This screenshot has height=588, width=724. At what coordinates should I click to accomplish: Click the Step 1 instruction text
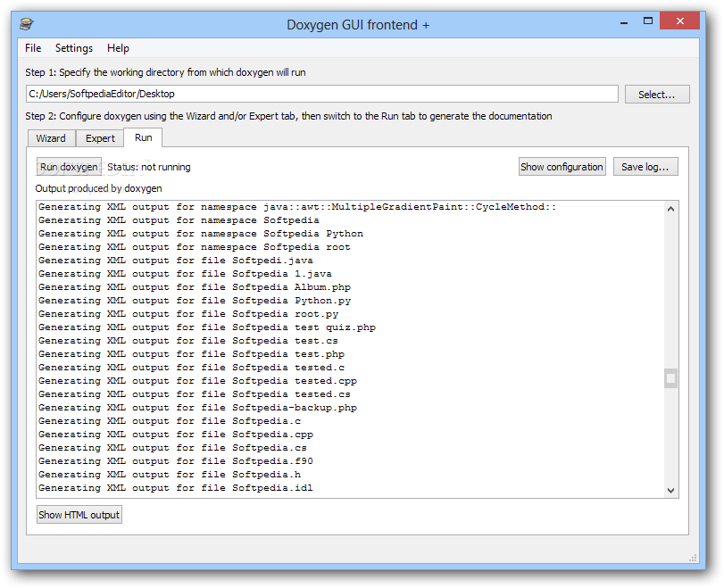(165, 72)
